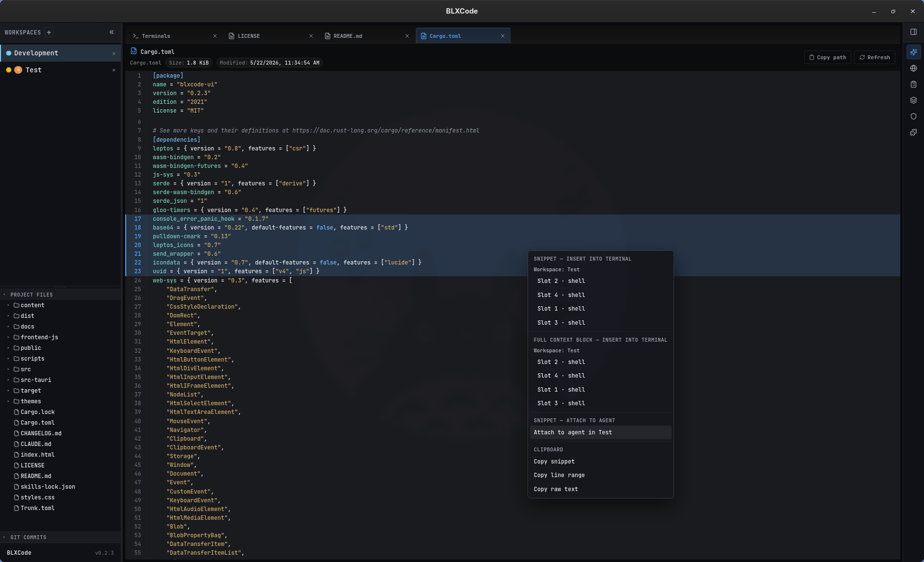
Task: Remove the Development workspace
Action: point(114,53)
